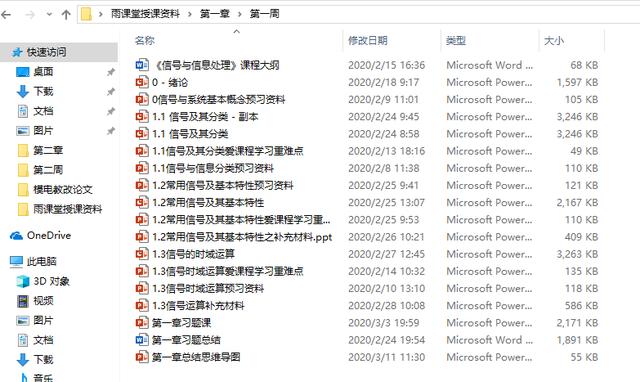Click PowerPoint icon of 0 - 绪论
The image size is (640, 382).
pyautogui.click(x=142, y=82)
